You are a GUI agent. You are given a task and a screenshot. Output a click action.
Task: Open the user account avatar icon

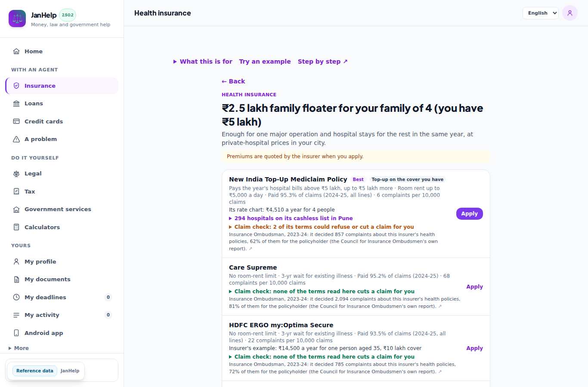pos(570,13)
